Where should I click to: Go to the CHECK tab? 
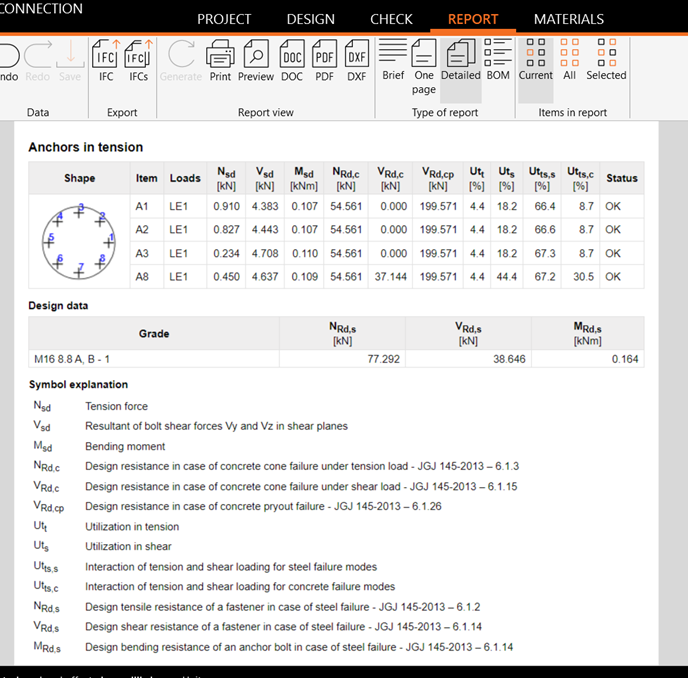pos(391,19)
